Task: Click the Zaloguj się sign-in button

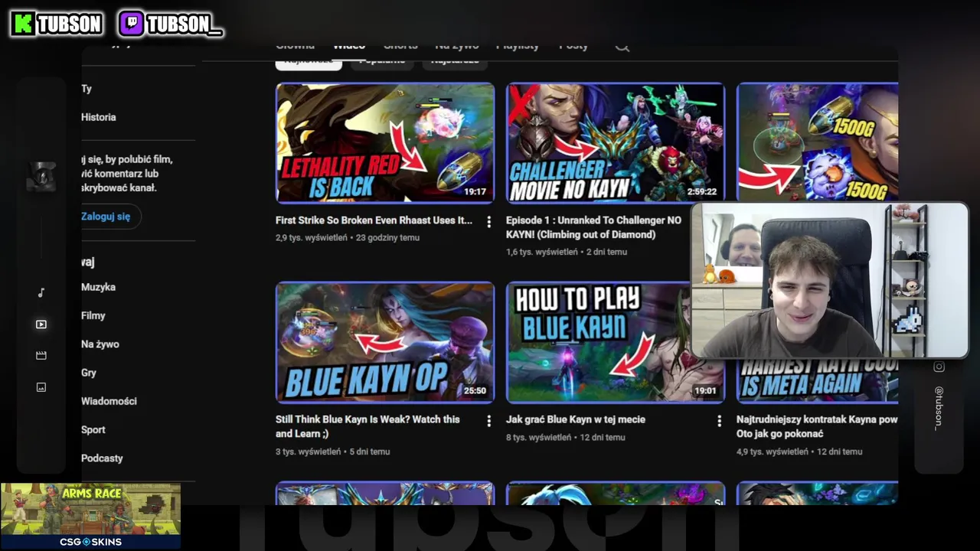Action: coord(106,217)
